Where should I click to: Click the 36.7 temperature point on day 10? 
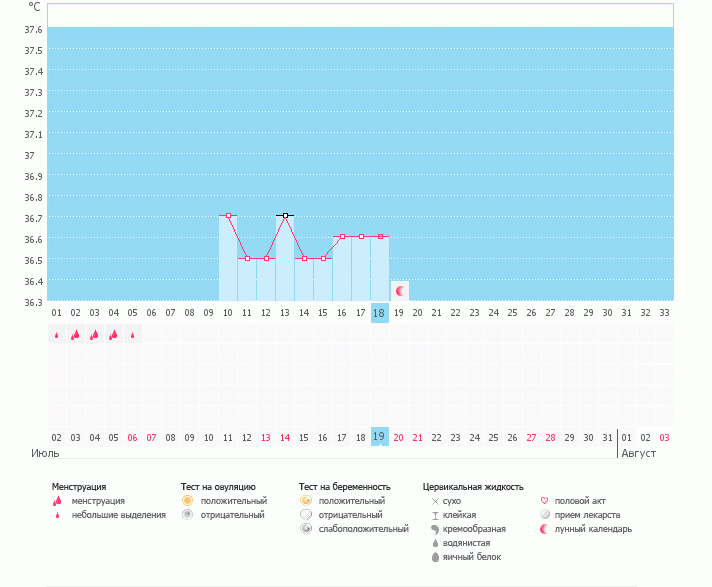(228, 215)
